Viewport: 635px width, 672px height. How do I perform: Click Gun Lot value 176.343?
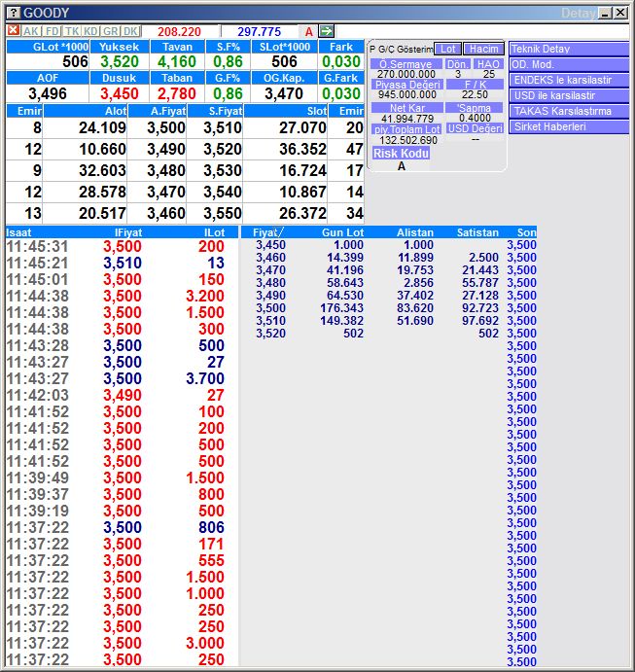(x=341, y=308)
